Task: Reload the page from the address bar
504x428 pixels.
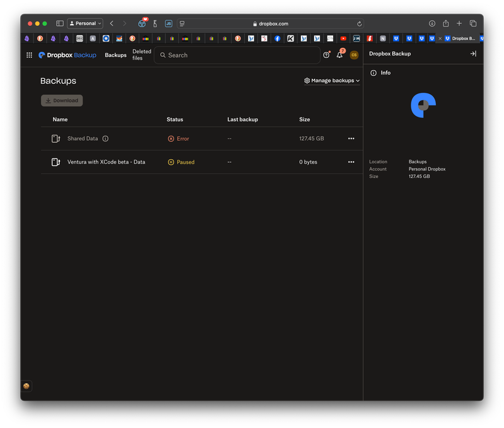Action: 360,24
